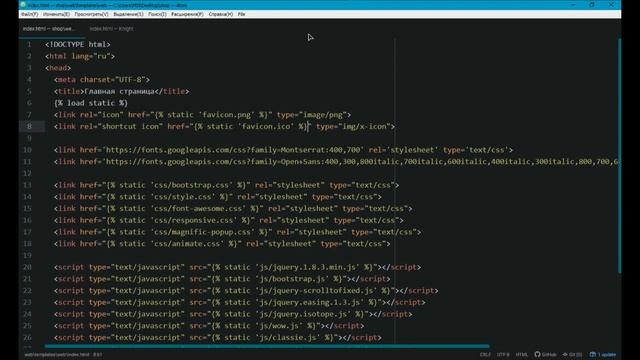Click the vertical scrollbar at right edge

coord(620,156)
